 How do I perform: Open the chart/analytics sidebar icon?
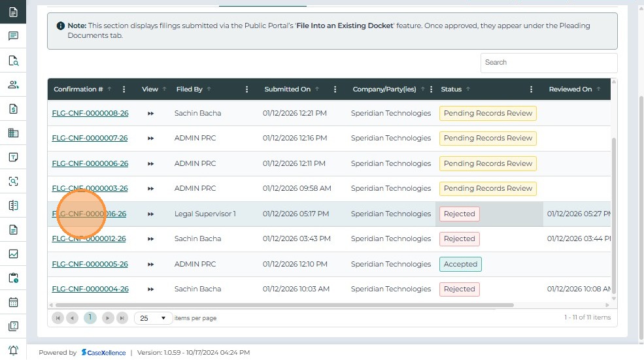click(13, 254)
